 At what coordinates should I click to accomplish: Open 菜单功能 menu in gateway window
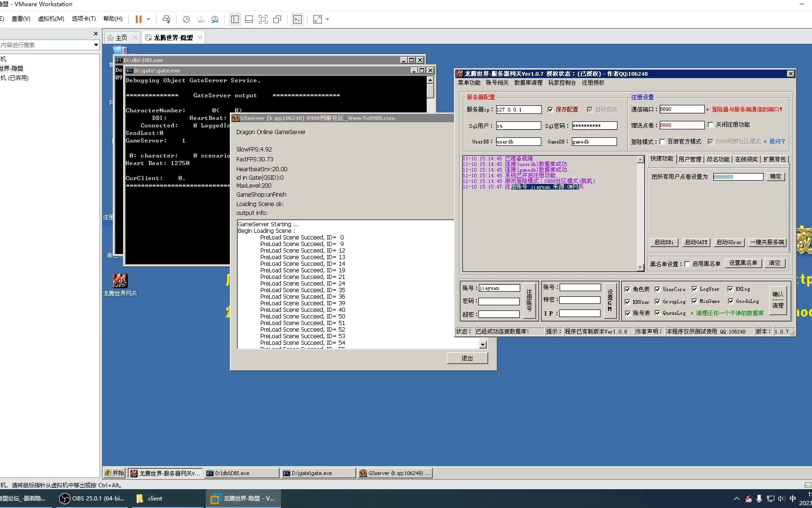coord(469,83)
